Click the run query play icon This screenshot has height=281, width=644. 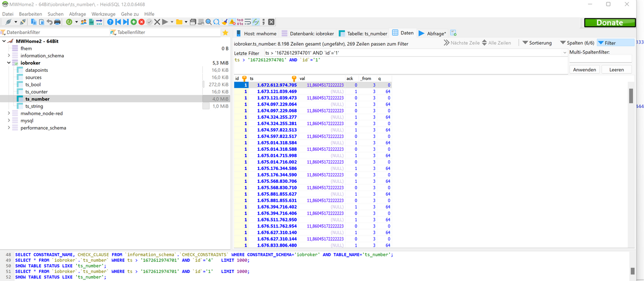(x=165, y=22)
